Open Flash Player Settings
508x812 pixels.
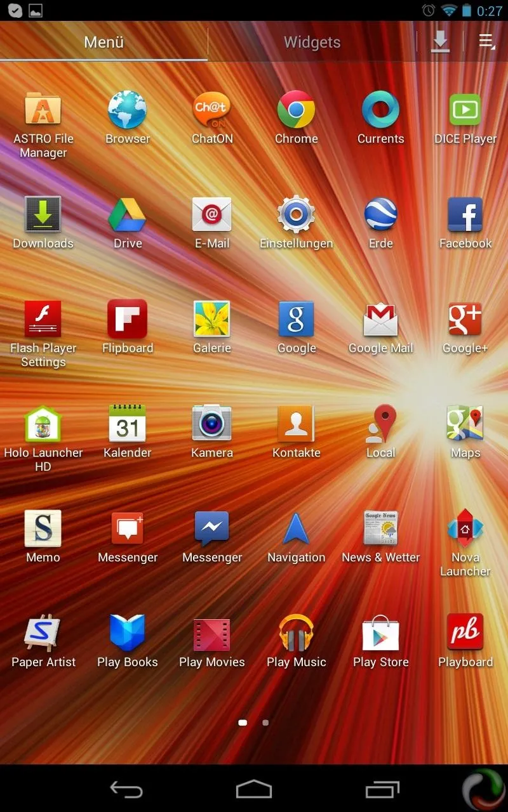[x=43, y=334]
